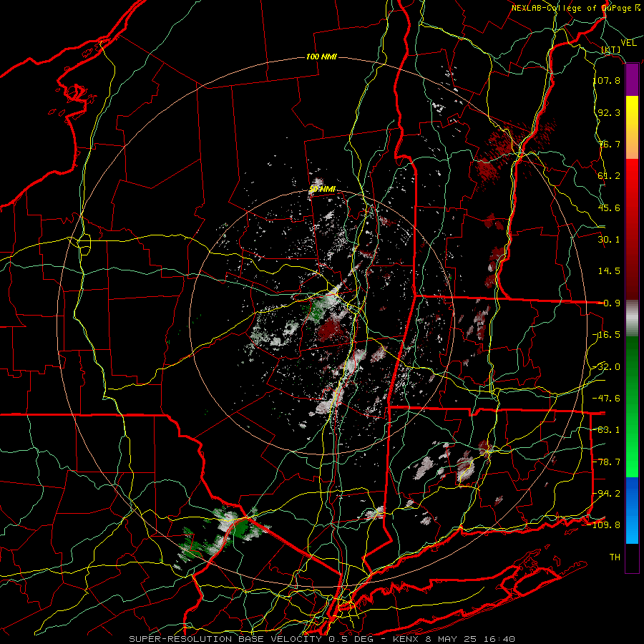Select the 107.8 scale value
644x644 pixels.
(606, 80)
